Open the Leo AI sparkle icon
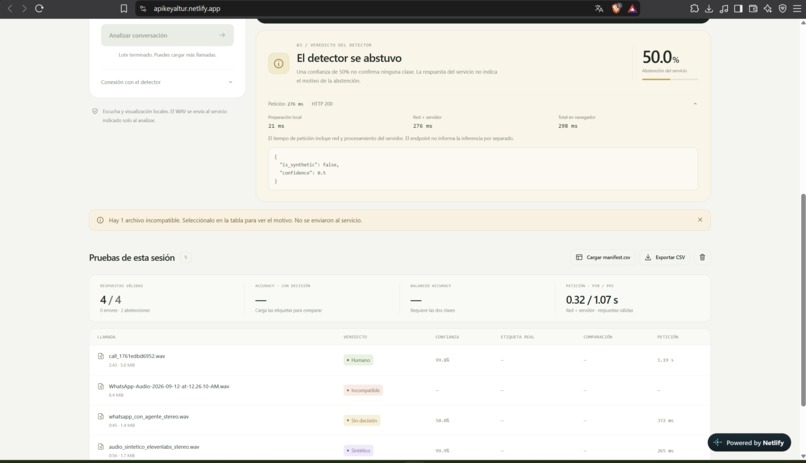This screenshot has width=806, height=463. pyautogui.click(x=767, y=9)
